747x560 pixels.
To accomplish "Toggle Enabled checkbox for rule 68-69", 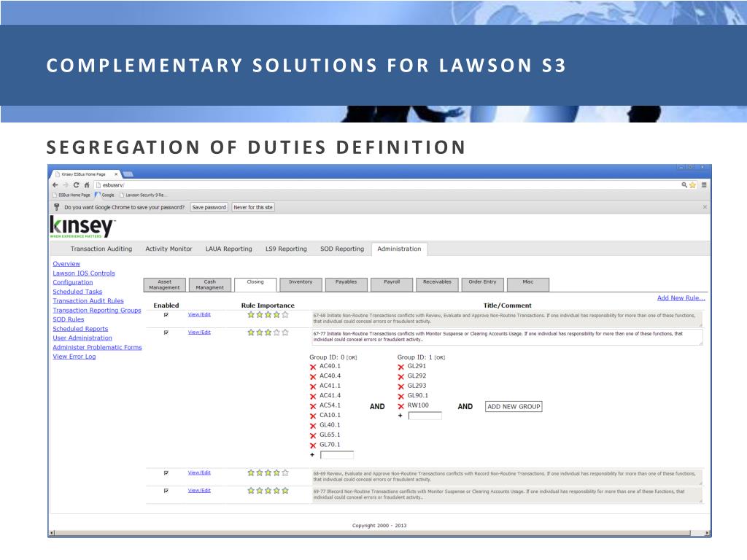I will (x=166, y=472).
